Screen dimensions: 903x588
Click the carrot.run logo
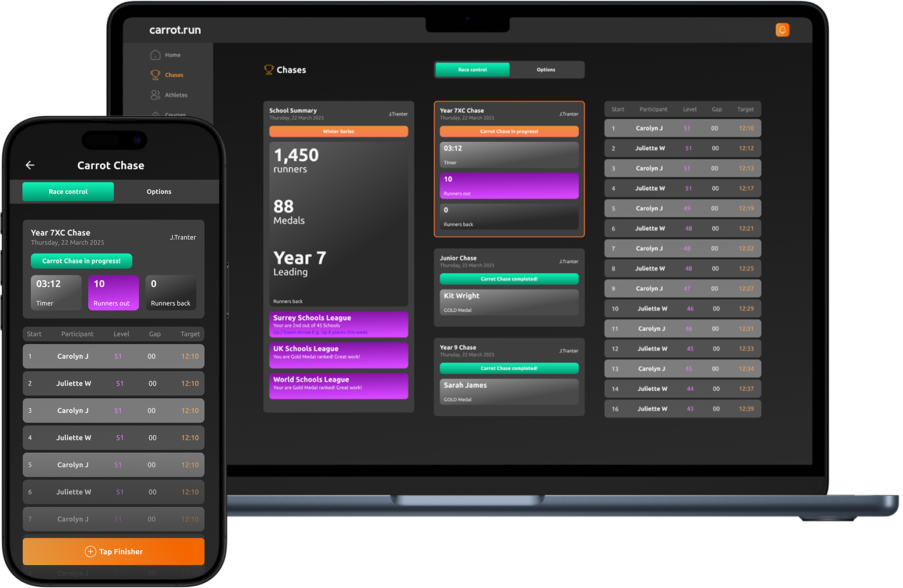pos(175,30)
